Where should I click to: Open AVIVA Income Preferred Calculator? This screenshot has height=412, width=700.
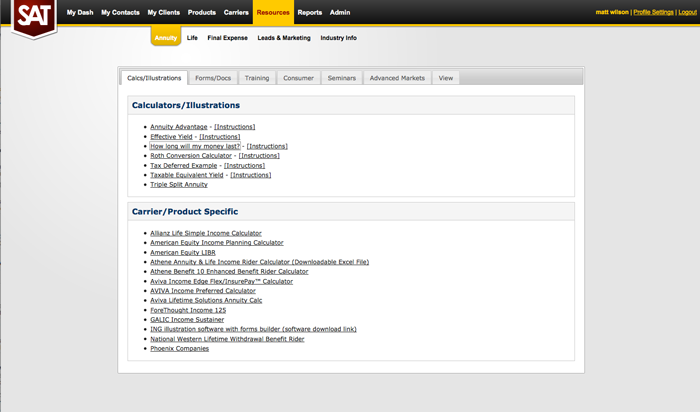coord(203,291)
